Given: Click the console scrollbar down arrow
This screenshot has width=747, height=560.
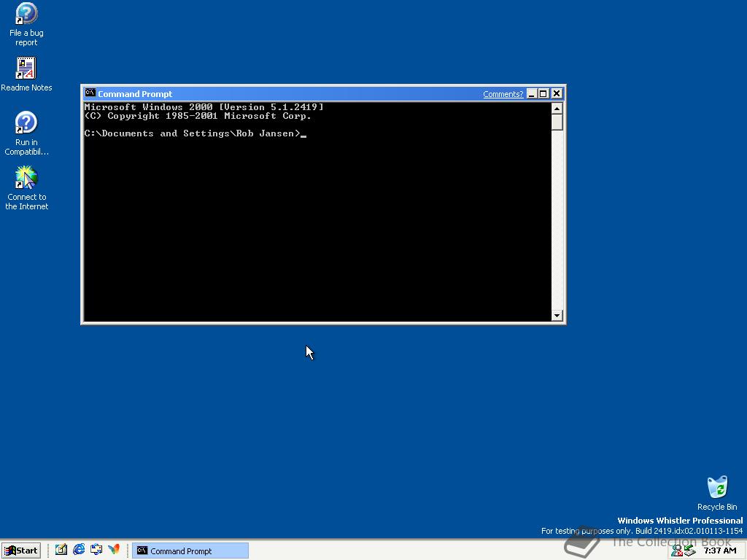Looking at the screenshot, I should (557, 315).
